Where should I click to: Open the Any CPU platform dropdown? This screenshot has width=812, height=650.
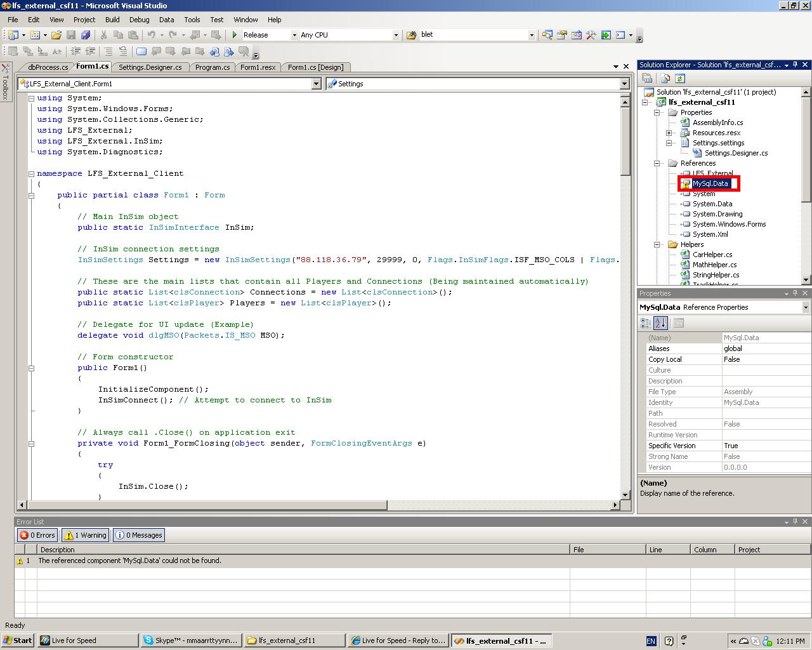tap(396, 35)
